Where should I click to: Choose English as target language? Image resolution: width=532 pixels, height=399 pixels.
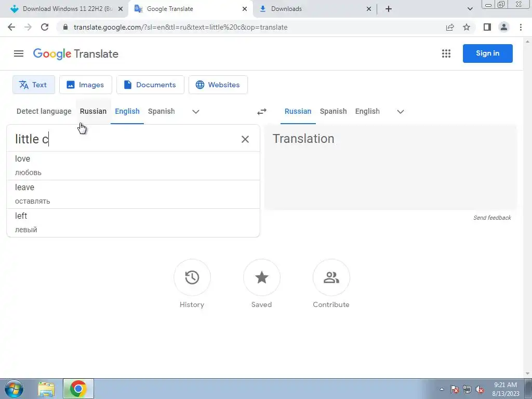tap(367, 111)
